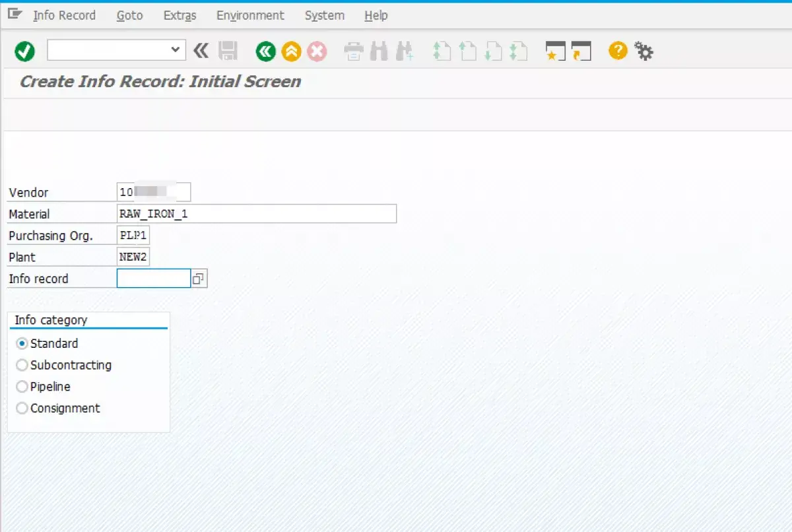The height and width of the screenshot is (532, 792).
Task: Open the command field dropdown arrow
Action: [x=175, y=50]
